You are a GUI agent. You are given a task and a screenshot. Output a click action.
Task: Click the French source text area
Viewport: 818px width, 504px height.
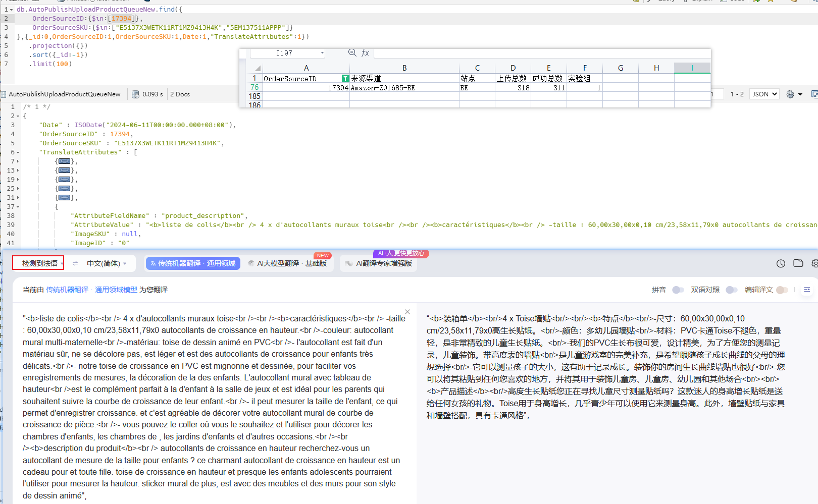point(213,407)
